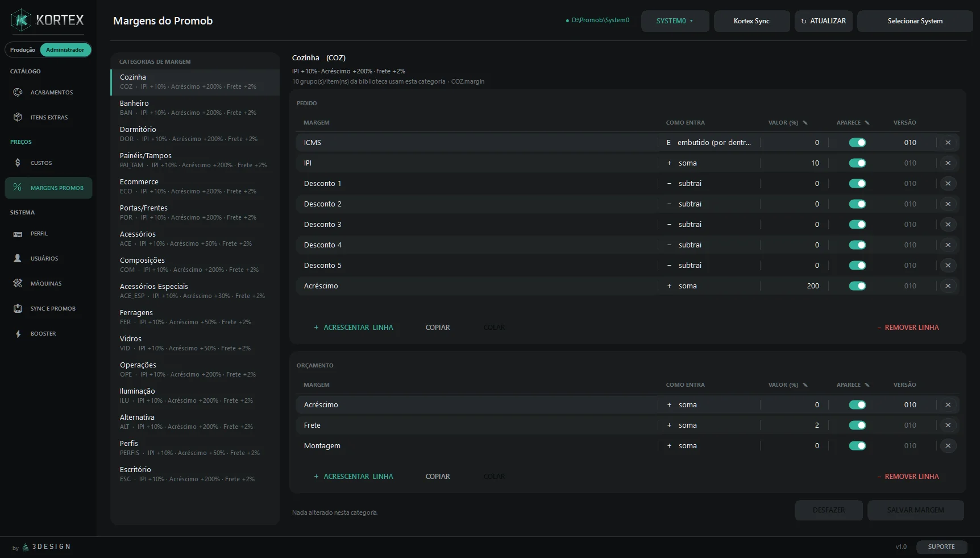Remove Desconto 3 row with X
The image size is (980, 558).
[948, 225]
